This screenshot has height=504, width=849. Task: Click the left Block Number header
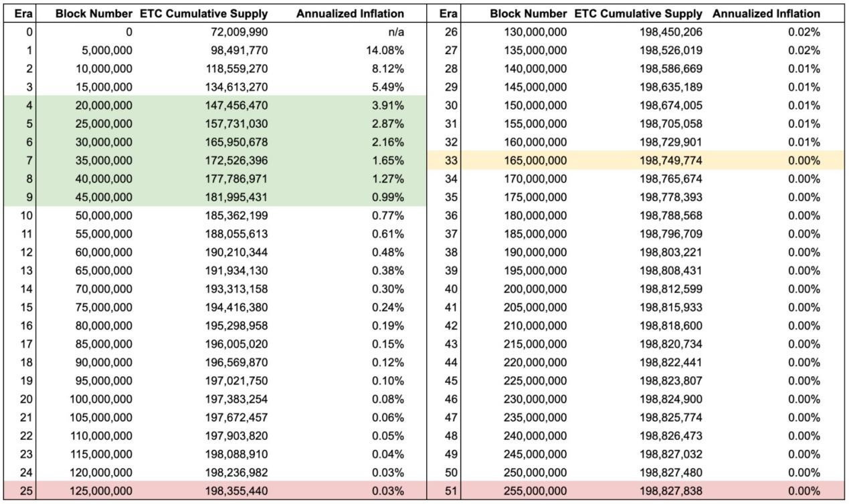coord(94,13)
